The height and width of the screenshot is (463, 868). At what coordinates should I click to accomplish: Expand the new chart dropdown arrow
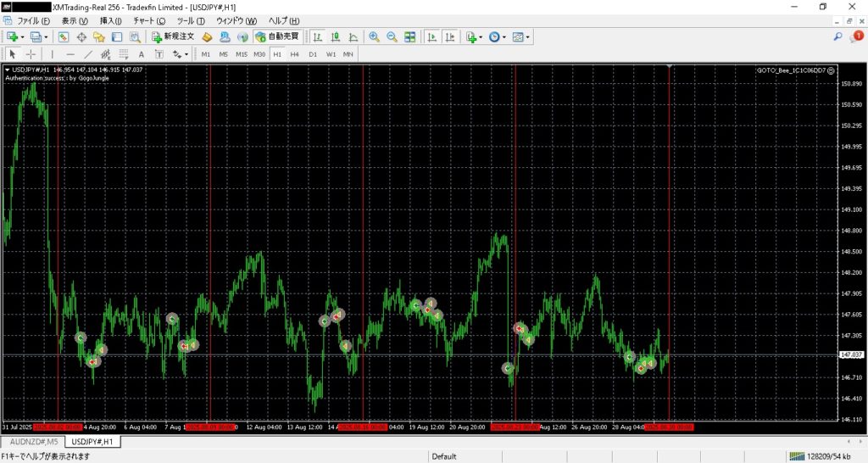pyautogui.click(x=22, y=37)
